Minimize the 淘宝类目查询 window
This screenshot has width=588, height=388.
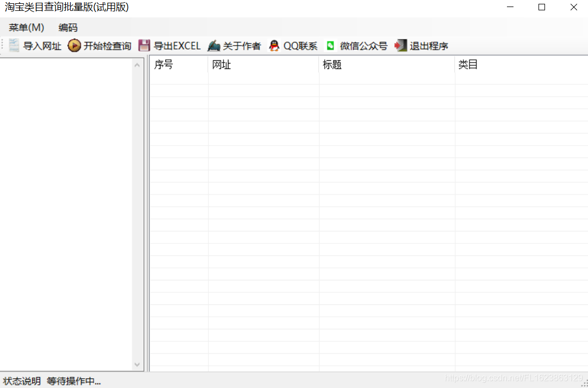point(510,7)
